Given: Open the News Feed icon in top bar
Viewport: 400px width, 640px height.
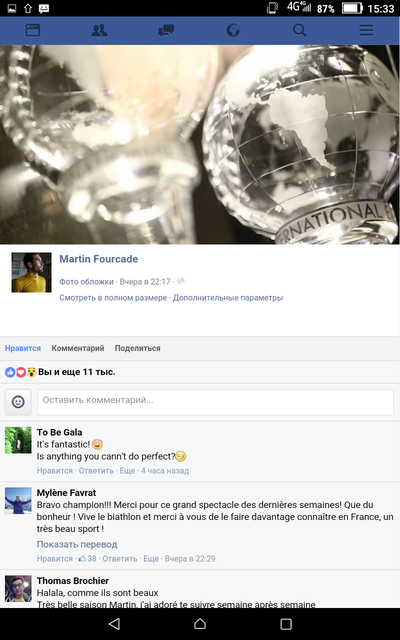Looking at the screenshot, I should [33, 30].
